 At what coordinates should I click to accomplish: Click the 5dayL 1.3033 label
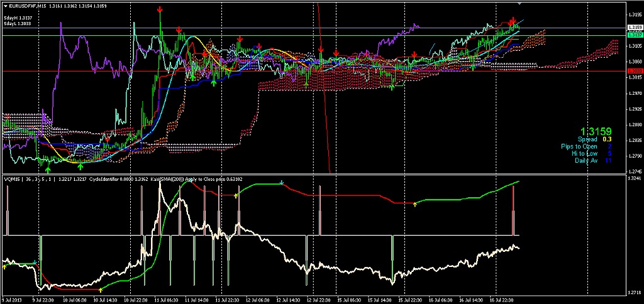tap(18, 24)
